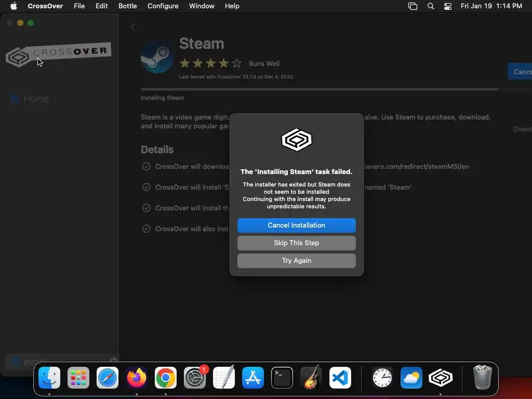Choose Skip This Step button

tap(296, 243)
